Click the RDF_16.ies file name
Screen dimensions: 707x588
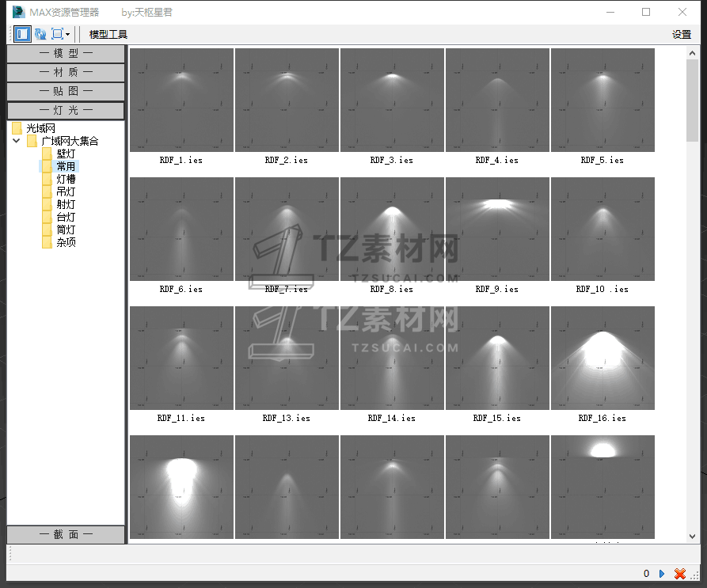coord(602,419)
